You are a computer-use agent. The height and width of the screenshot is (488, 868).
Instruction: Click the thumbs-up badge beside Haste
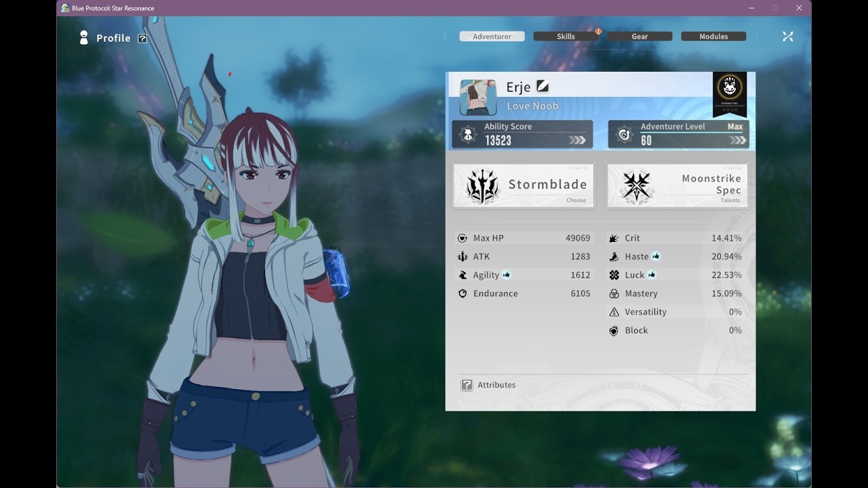[x=656, y=256]
